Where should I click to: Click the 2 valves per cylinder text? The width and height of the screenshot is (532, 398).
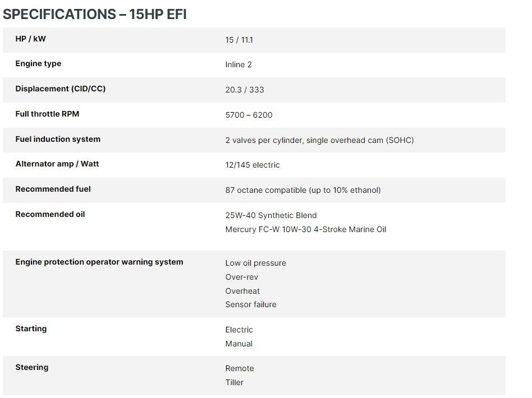264,140
